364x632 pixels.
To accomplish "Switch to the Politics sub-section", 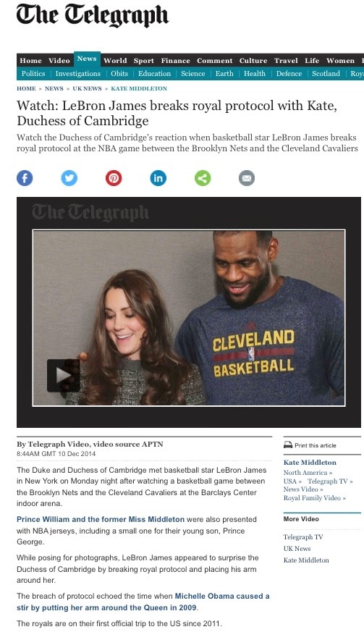I will 33,73.
